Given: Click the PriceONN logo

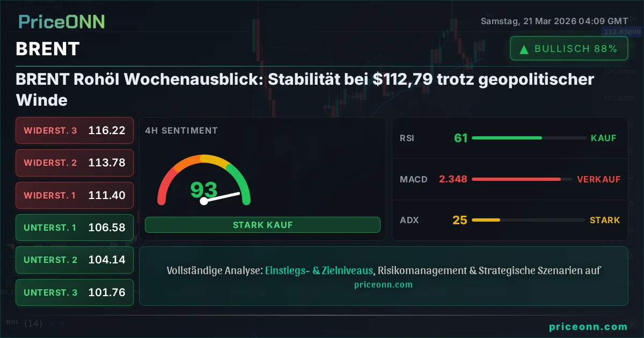Looking at the screenshot, I should [x=61, y=21].
